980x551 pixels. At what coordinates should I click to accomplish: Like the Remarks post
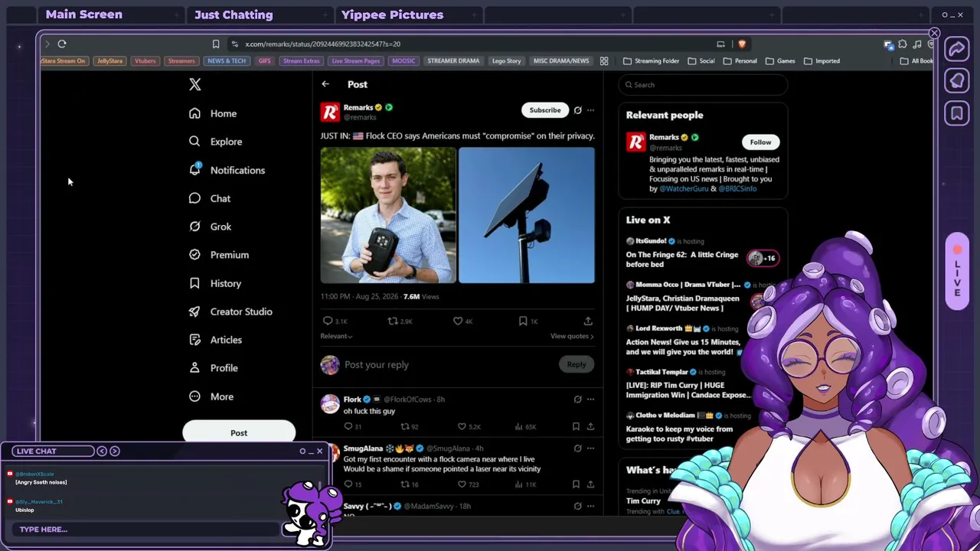[458, 321]
